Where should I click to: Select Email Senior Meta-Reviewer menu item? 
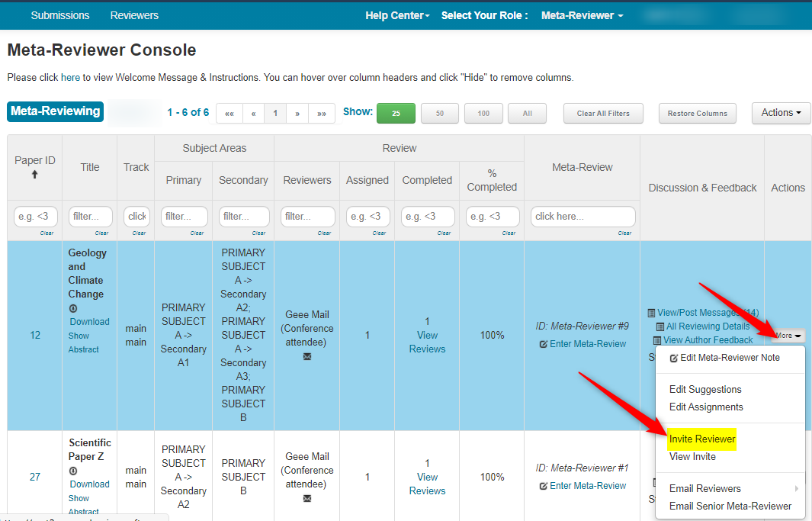[730, 506]
